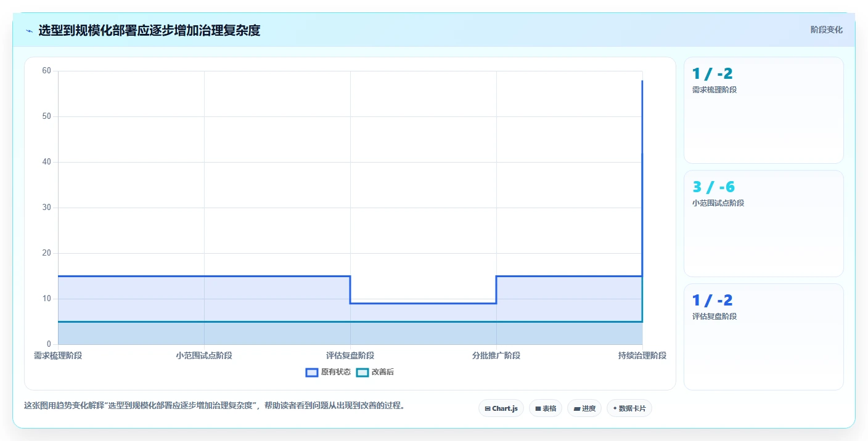Select the 进度 tag
Image resolution: width=868 pixels, height=441 pixels.
click(584, 408)
